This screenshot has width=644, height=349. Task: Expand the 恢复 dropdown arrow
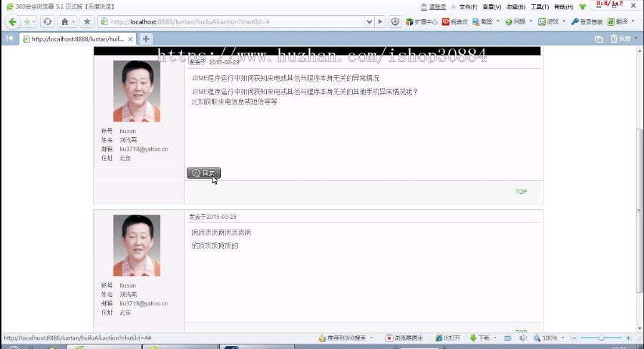[x=636, y=38]
